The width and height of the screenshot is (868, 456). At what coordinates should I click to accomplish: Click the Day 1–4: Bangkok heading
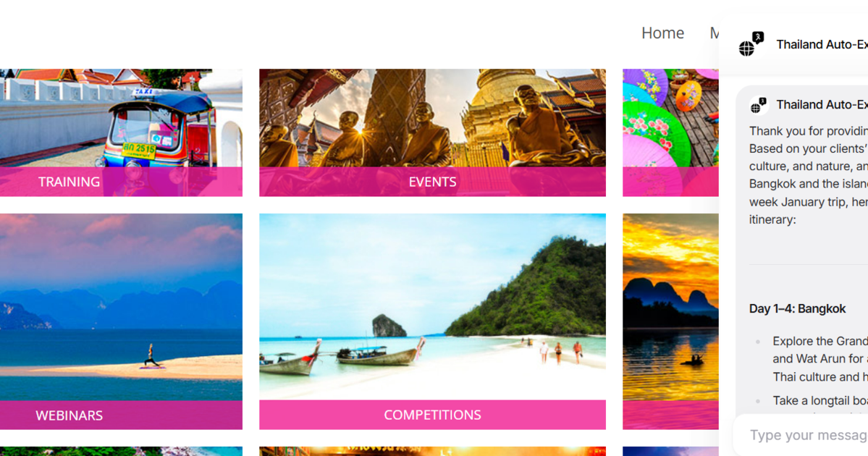pyautogui.click(x=797, y=308)
